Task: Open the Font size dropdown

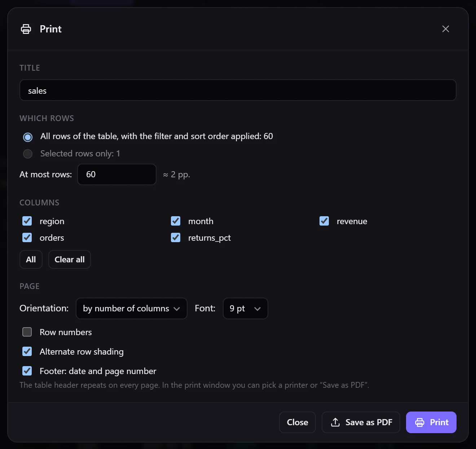Action: coord(246,308)
